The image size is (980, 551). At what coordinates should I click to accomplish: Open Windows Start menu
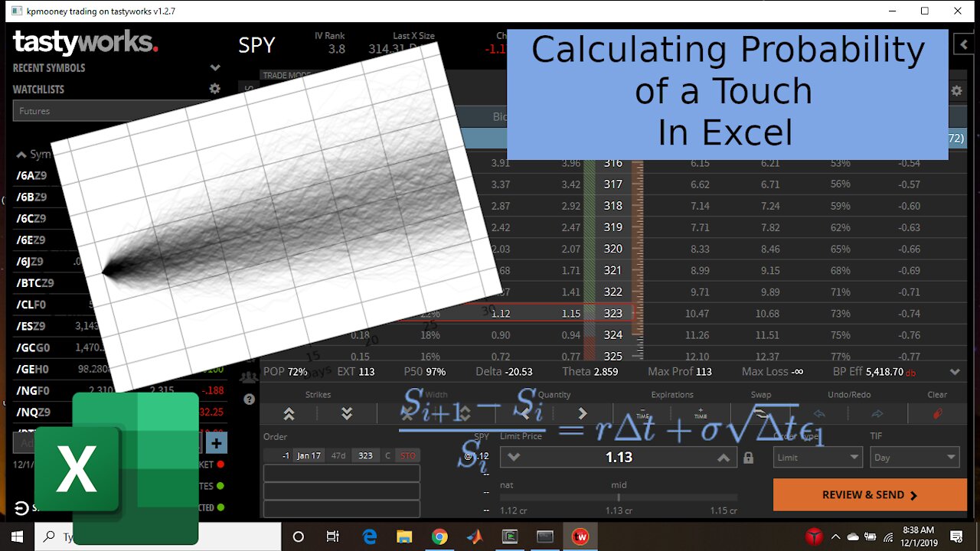tap(17, 536)
